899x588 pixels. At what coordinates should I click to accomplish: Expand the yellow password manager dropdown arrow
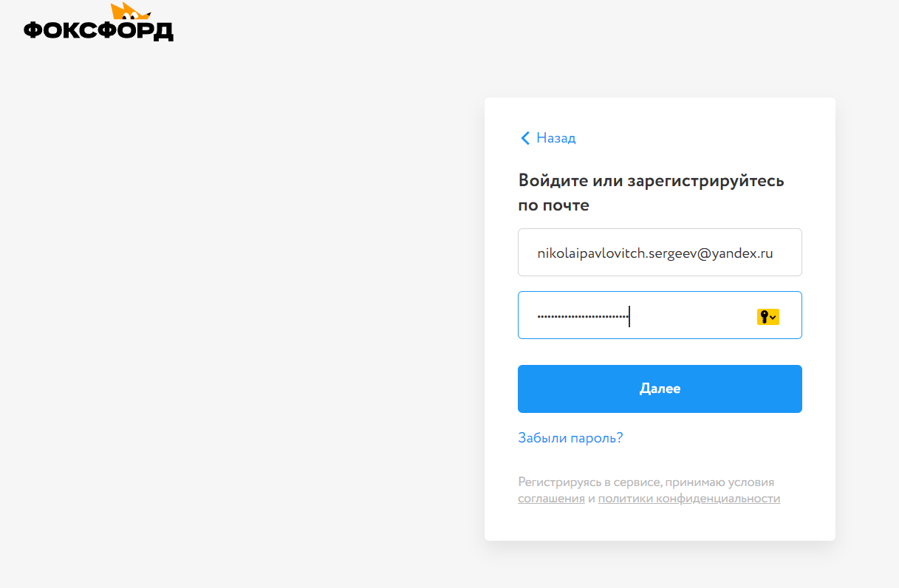(x=773, y=317)
